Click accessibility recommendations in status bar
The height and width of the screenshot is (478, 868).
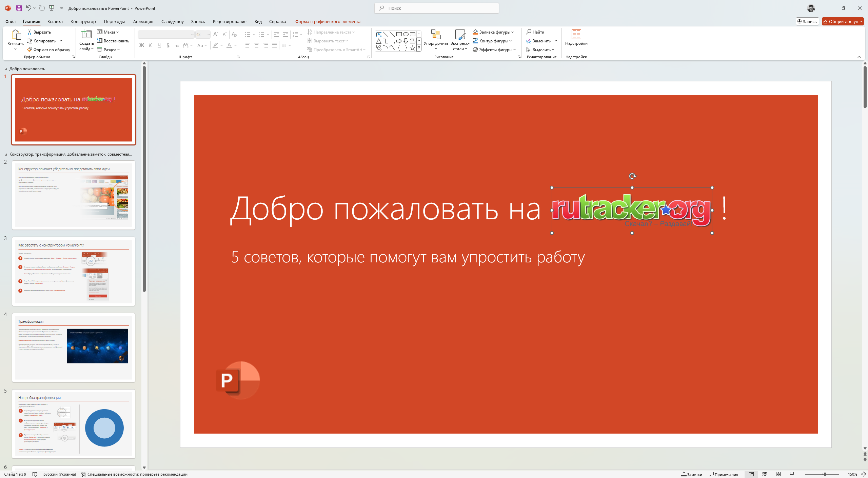click(134, 474)
